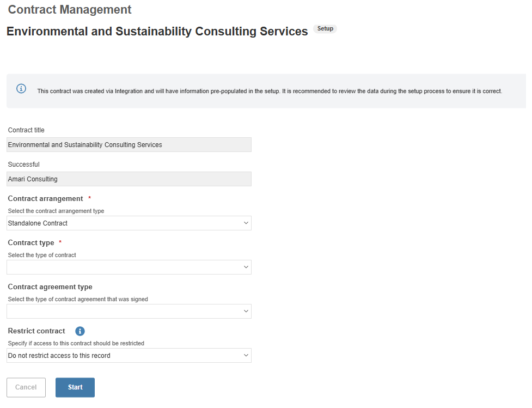The image size is (532, 408).
Task: Click the chevron arrow of the Contract type field
Action: [246, 267]
